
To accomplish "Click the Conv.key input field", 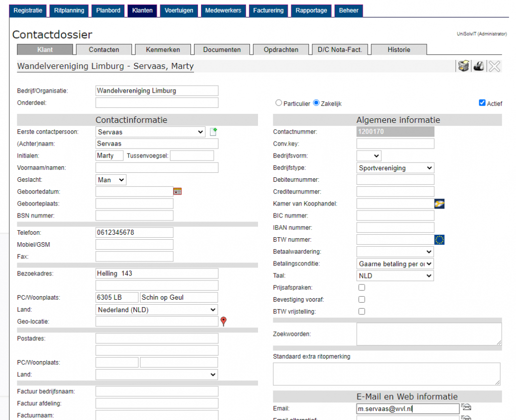I will point(395,144).
